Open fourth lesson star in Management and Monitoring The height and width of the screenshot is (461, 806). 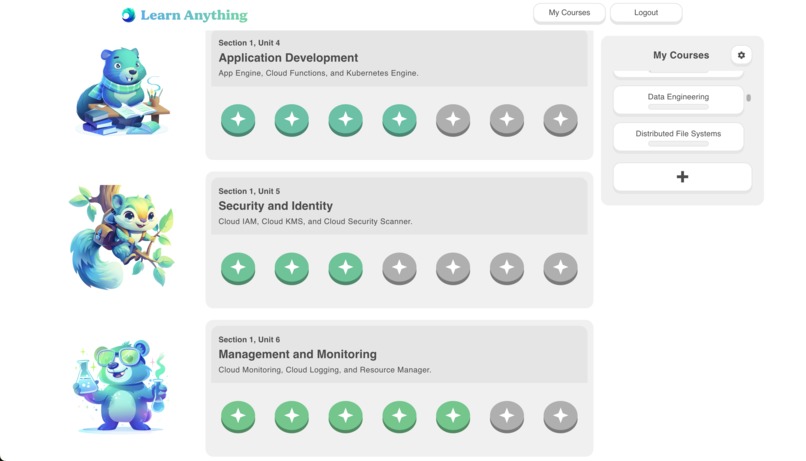point(399,417)
